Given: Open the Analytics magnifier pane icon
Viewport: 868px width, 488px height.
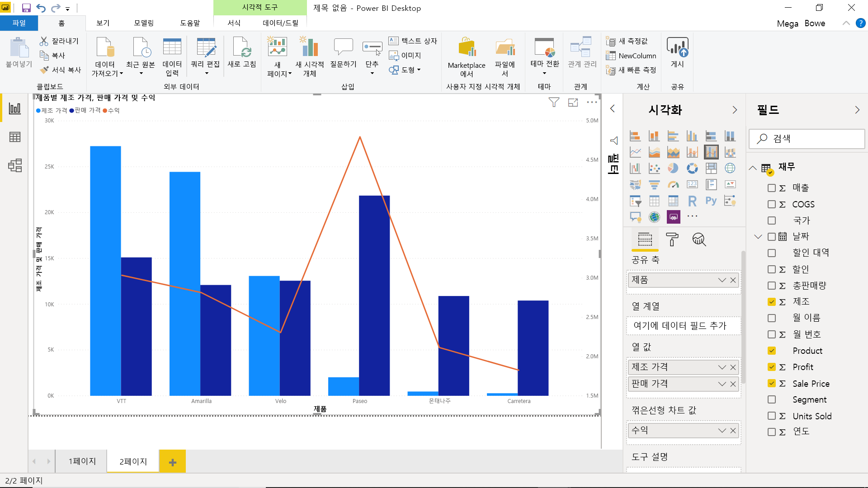Looking at the screenshot, I should click(x=699, y=239).
